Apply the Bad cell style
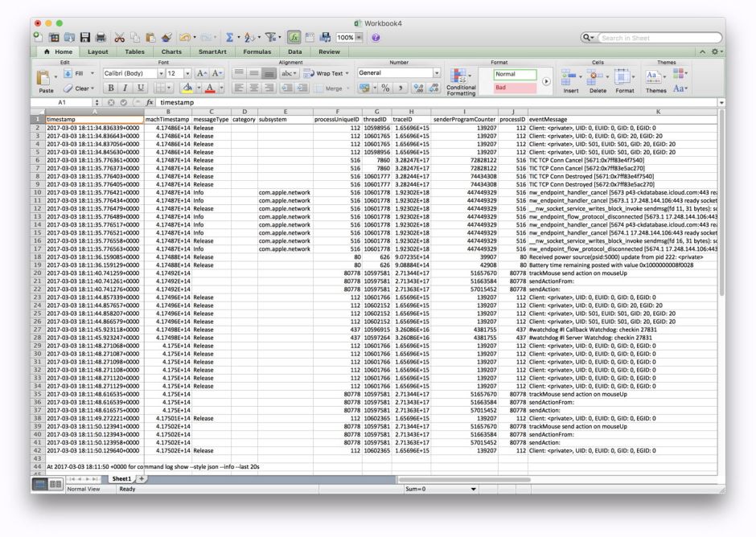The height and width of the screenshot is (537, 756). 515,88
